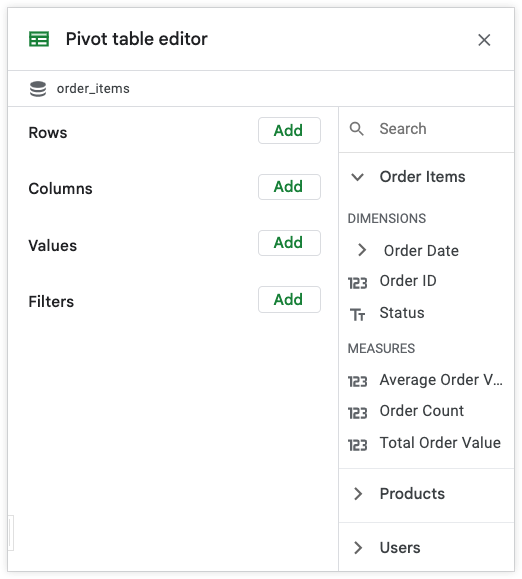The width and height of the screenshot is (522, 579).
Task: Add a field to Rows
Action: [289, 131]
